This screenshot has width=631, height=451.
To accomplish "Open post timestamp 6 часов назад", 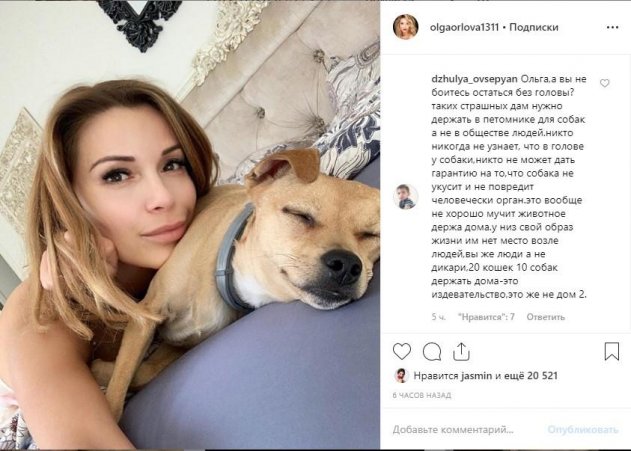I will pyautogui.click(x=422, y=395).
